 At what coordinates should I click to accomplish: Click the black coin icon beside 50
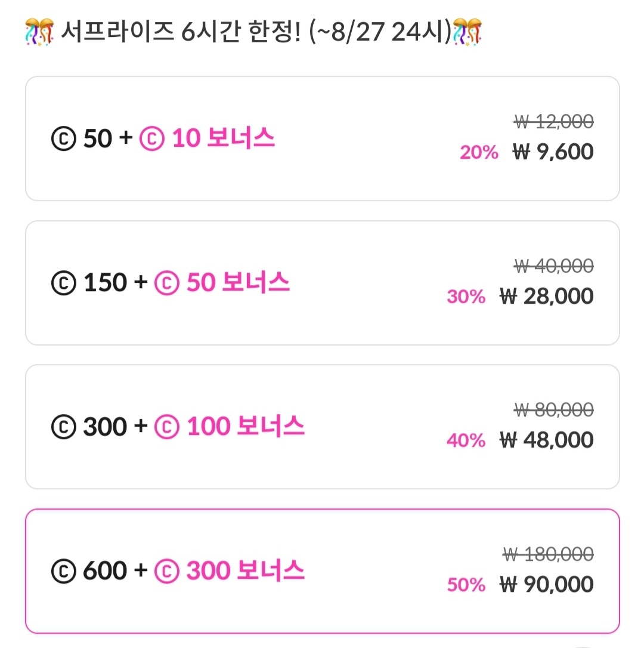[x=64, y=138]
